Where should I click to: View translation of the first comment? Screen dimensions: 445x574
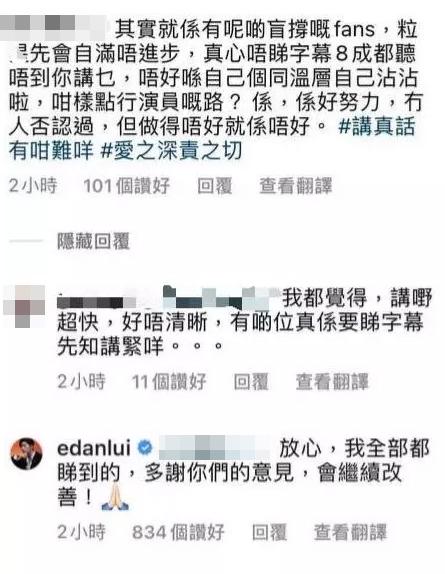[x=296, y=186]
